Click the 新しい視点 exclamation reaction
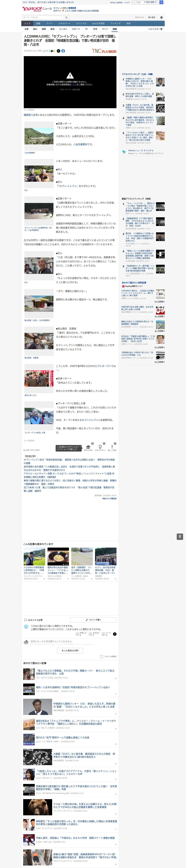Image resolution: width=186 pixels, height=868 pixels. click(x=112, y=447)
